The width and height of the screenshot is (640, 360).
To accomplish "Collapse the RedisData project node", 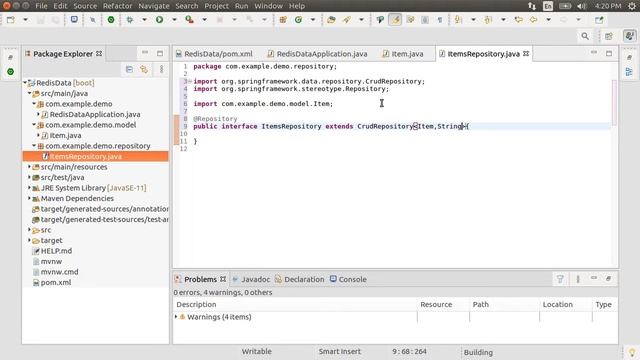I will pos(25,83).
